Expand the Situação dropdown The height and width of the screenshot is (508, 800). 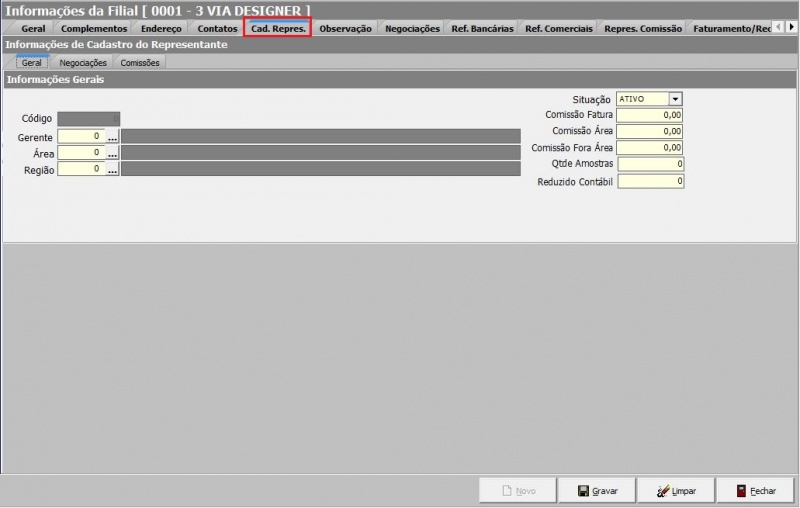point(676,99)
